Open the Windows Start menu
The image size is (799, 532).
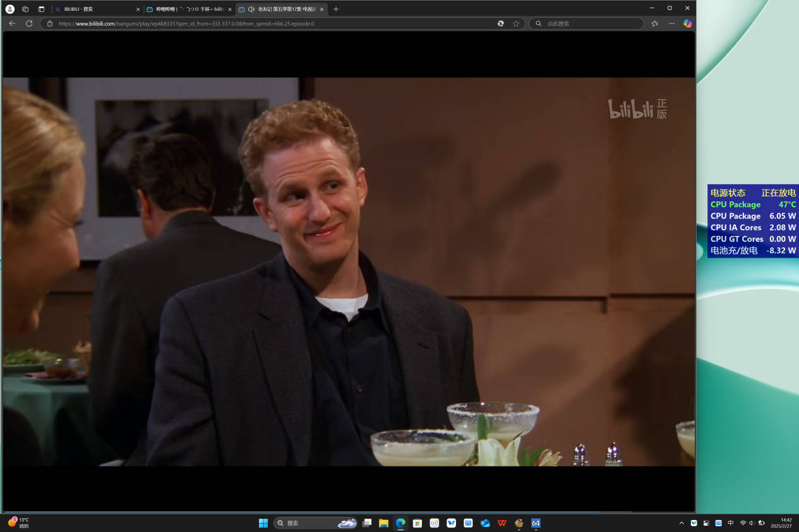[x=263, y=523]
